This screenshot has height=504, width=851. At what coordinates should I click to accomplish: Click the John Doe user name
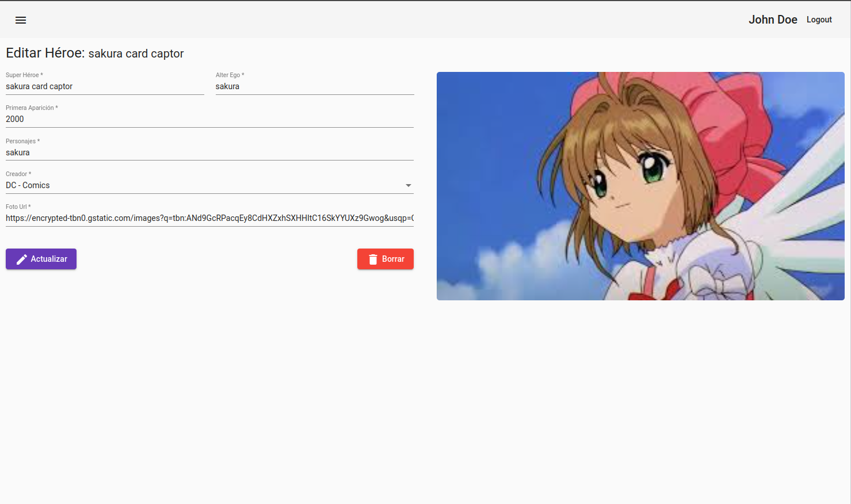[x=773, y=20]
